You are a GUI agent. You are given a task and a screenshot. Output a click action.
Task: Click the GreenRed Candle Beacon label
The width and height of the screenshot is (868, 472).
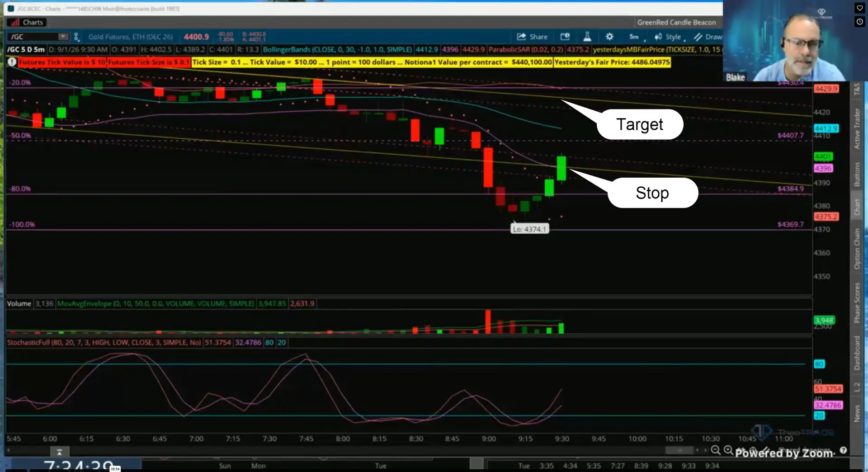click(x=676, y=22)
